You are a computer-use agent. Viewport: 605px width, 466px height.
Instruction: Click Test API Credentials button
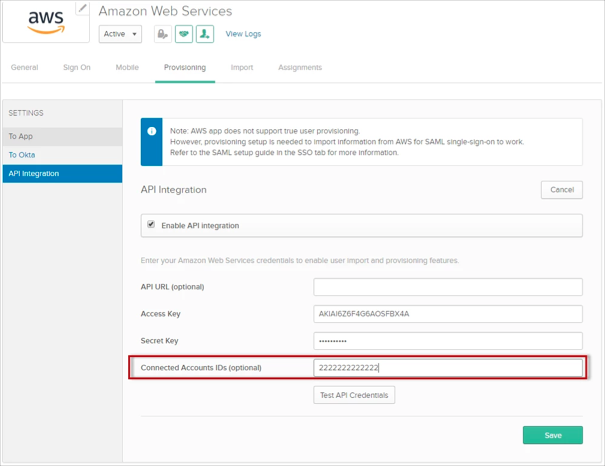click(354, 395)
